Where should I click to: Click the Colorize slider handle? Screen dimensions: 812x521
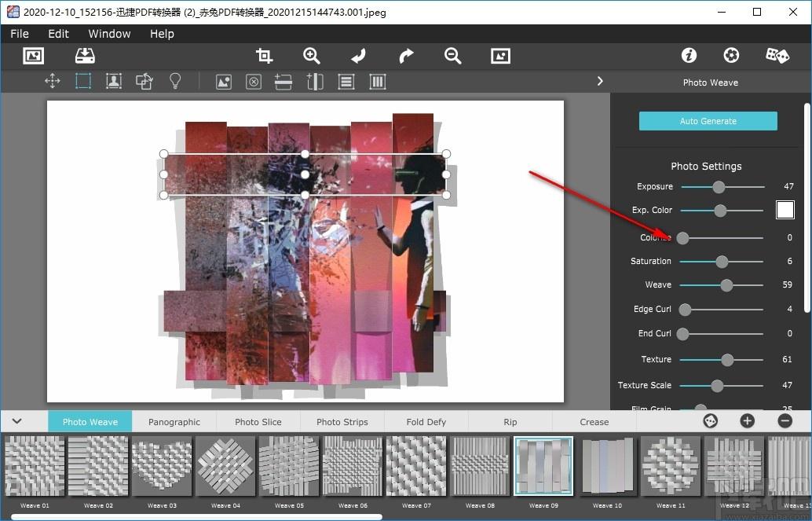tap(682, 238)
